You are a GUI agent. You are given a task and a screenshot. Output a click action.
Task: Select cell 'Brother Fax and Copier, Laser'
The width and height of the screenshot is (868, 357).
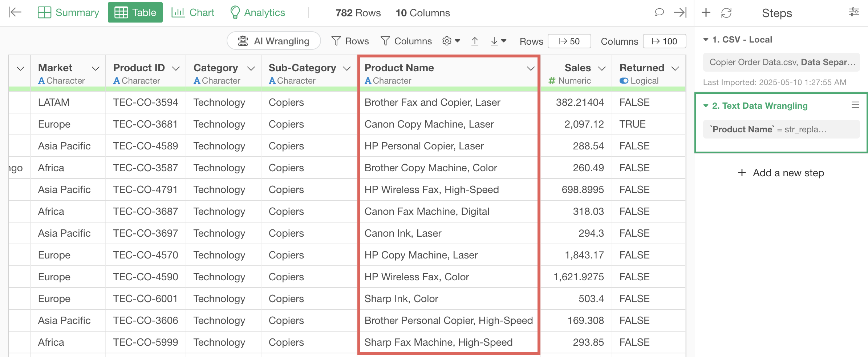tap(449, 103)
